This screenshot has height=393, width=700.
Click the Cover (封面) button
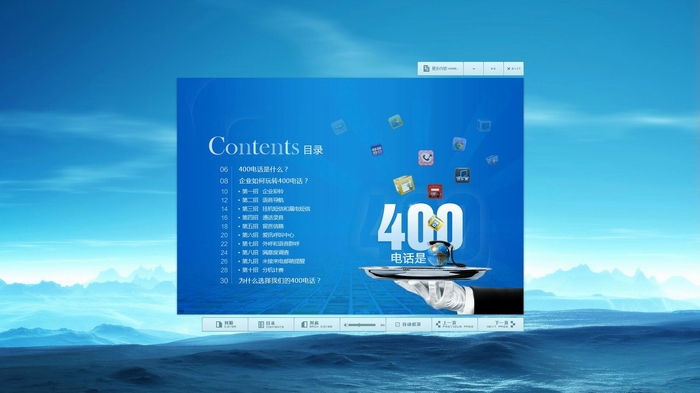[x=225, y=324]
